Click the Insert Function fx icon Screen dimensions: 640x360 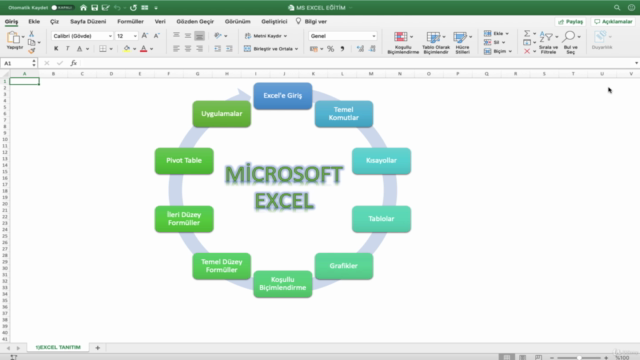click(73, 63)
